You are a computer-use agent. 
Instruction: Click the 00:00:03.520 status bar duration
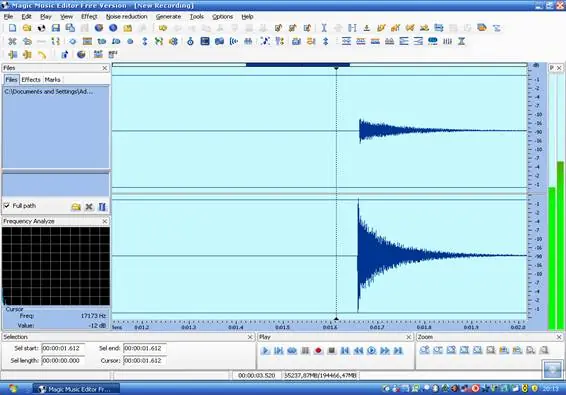(257, 376)
